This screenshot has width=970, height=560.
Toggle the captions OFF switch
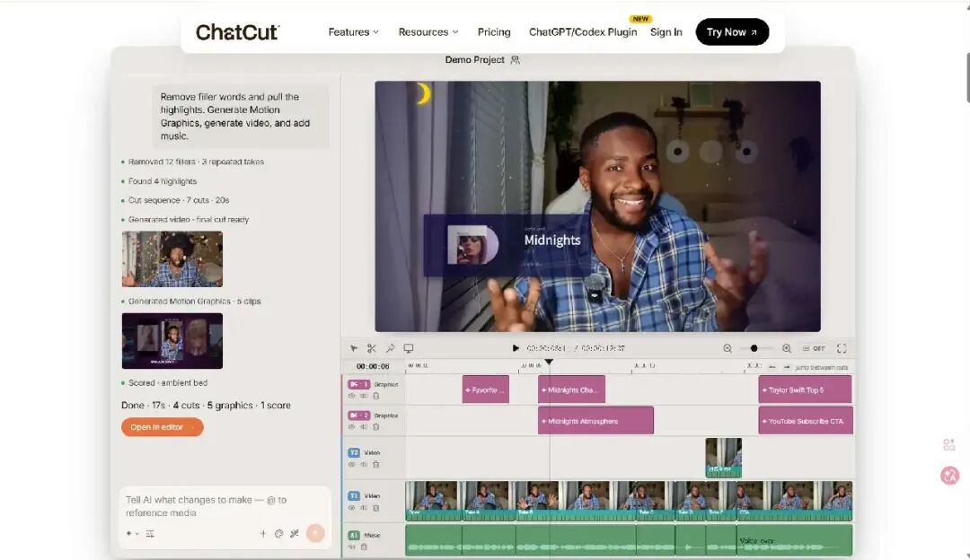pos(814,348)
